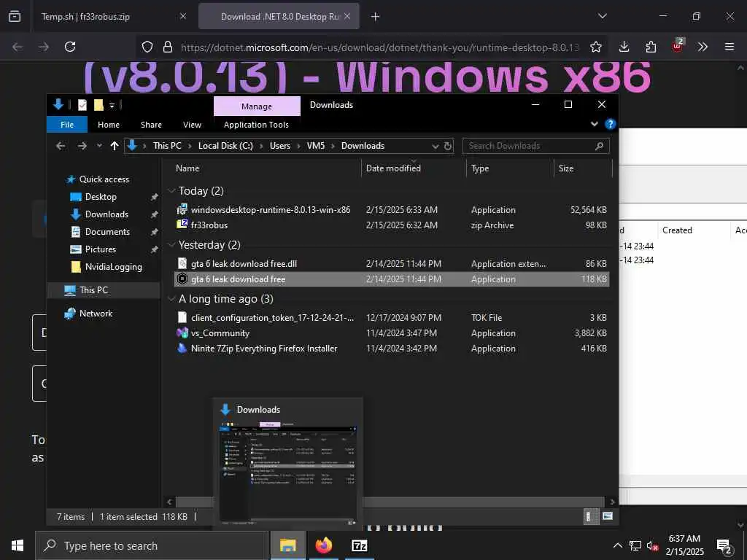Open a new Firefox tab

376,17
